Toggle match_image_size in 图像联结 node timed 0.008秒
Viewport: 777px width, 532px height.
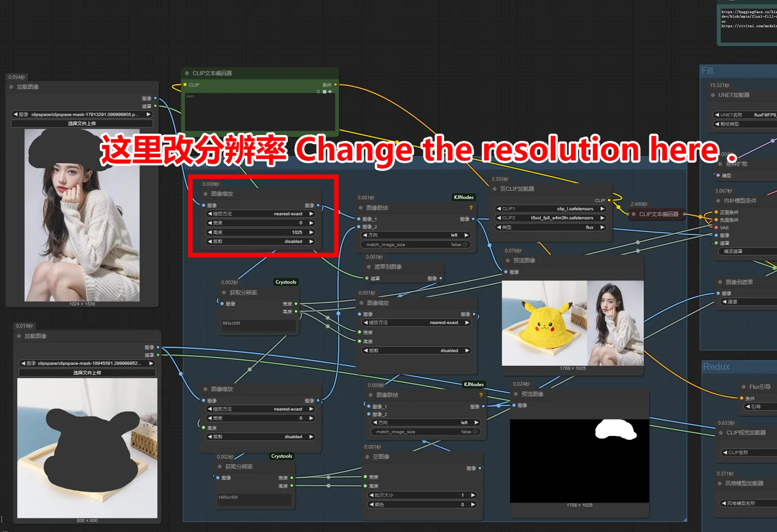tap(425, 432)
